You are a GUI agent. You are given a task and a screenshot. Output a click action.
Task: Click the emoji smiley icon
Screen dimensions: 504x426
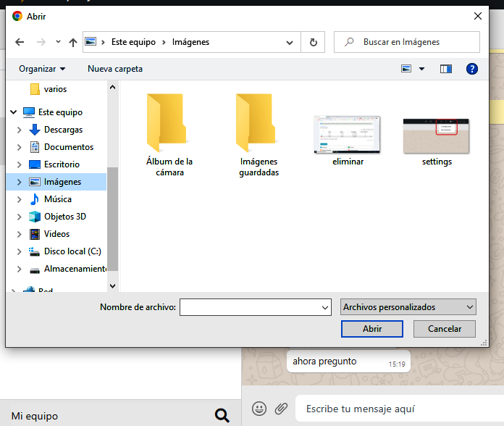point(259,409)
